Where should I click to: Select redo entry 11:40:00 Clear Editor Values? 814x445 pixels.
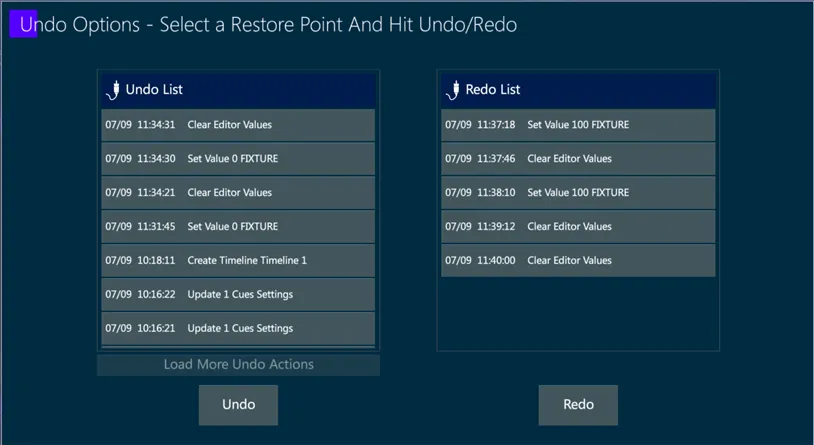tap(578, 260)
